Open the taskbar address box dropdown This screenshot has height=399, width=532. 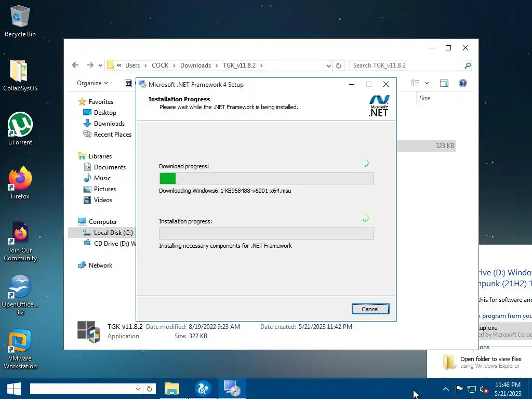point(138,389)
